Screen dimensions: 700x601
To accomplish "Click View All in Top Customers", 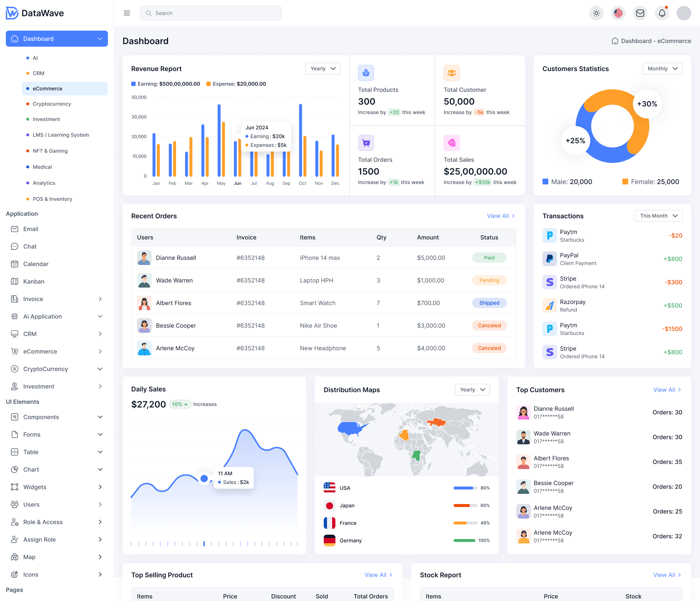I will tap(667, 390).
